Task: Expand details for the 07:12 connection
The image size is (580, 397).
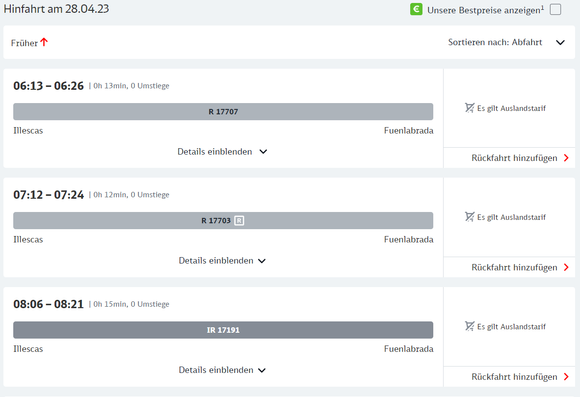Action: [222, 261]
